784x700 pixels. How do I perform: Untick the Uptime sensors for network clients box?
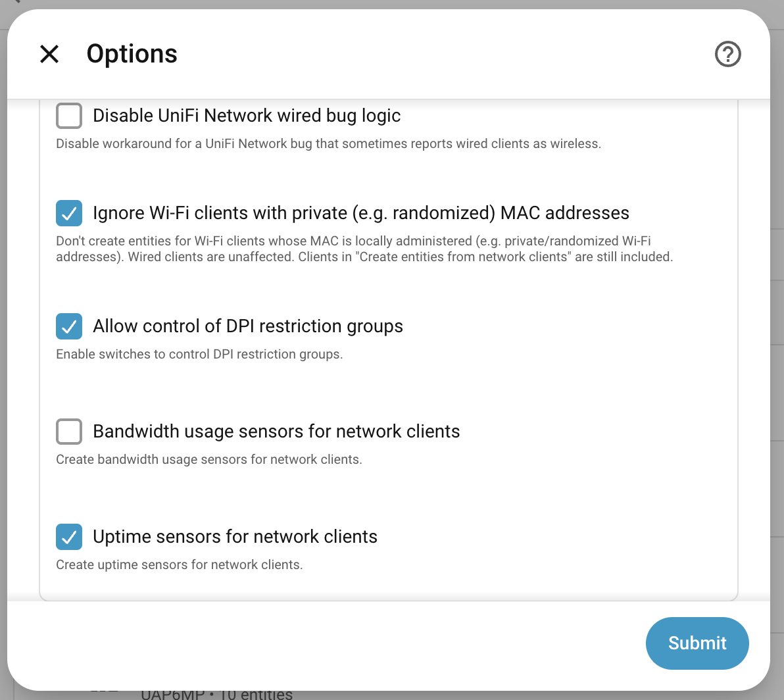point(69,536)
